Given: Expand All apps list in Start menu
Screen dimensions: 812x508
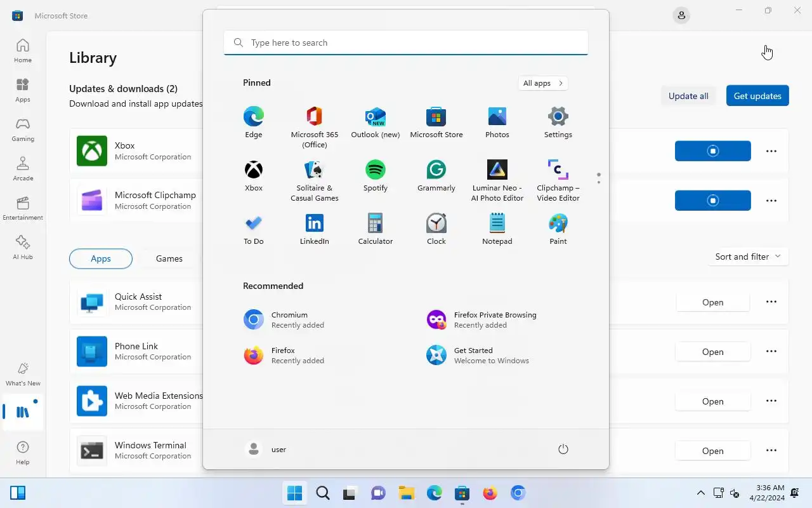Looking at the screenshot, I should (542, 83).
